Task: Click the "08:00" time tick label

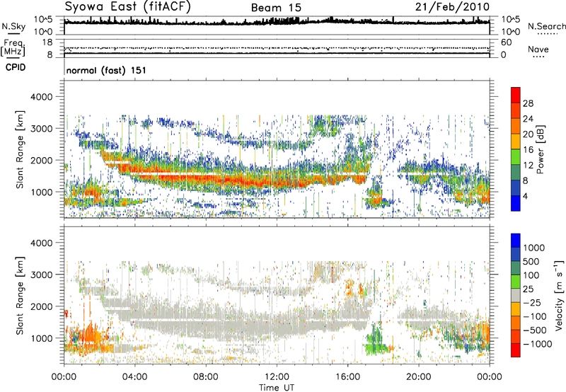Action: pos(205,377)
